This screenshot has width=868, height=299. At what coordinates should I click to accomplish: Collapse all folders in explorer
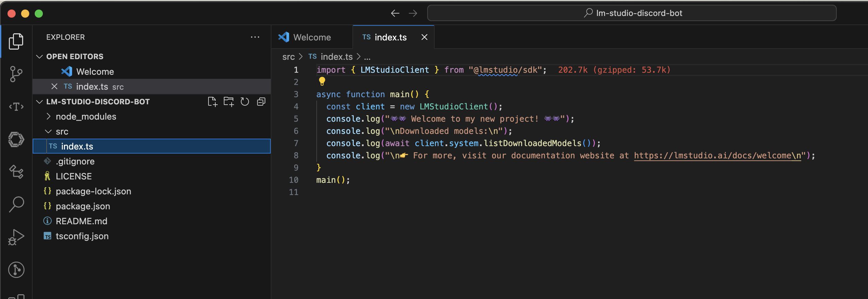point(261,102)
